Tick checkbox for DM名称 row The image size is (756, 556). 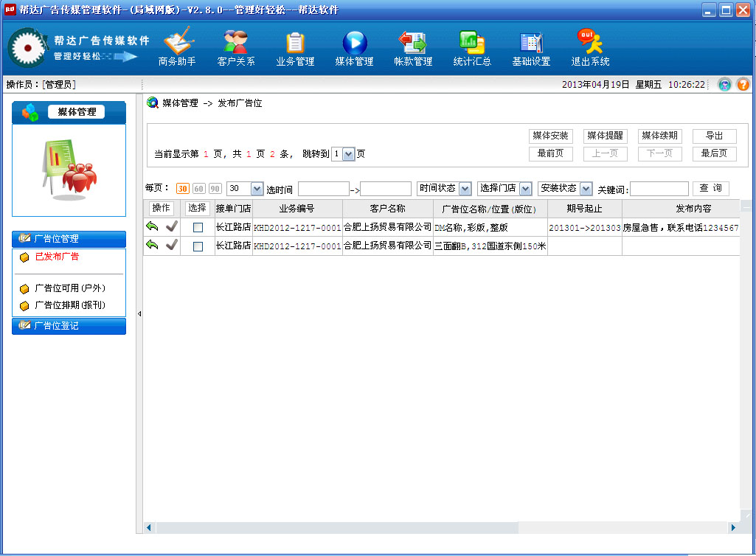click(198, 227)
